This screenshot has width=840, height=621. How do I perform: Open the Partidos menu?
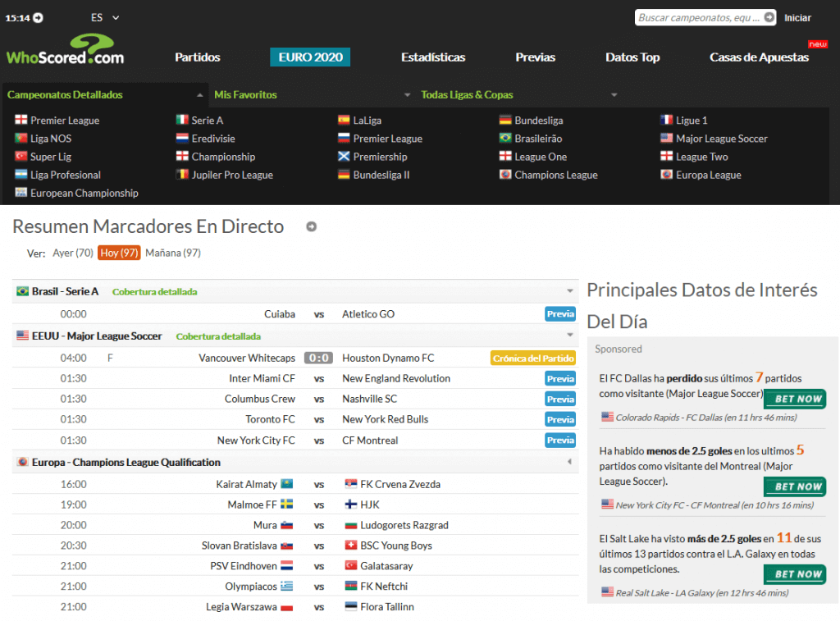197,57
